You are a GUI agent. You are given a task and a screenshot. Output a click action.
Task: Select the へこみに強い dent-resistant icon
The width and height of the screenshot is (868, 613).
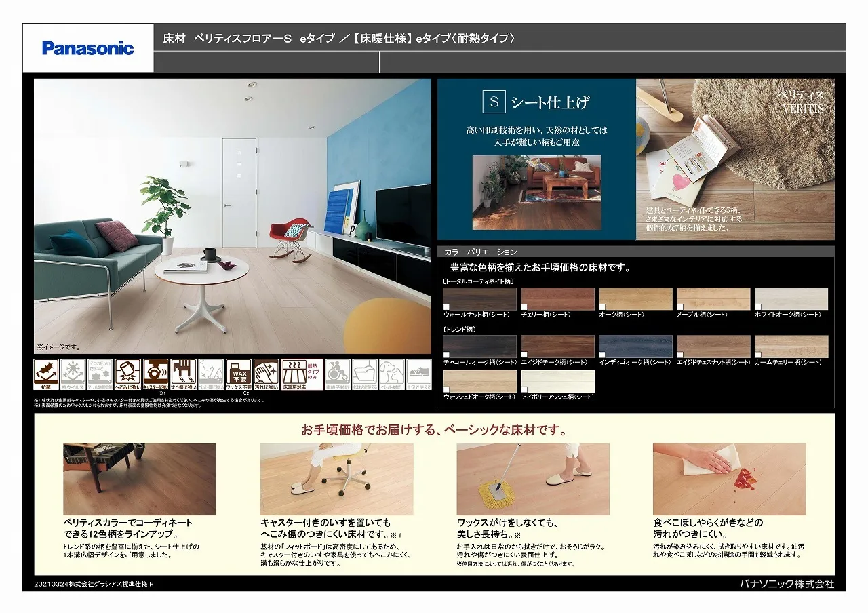click(127, 374)
